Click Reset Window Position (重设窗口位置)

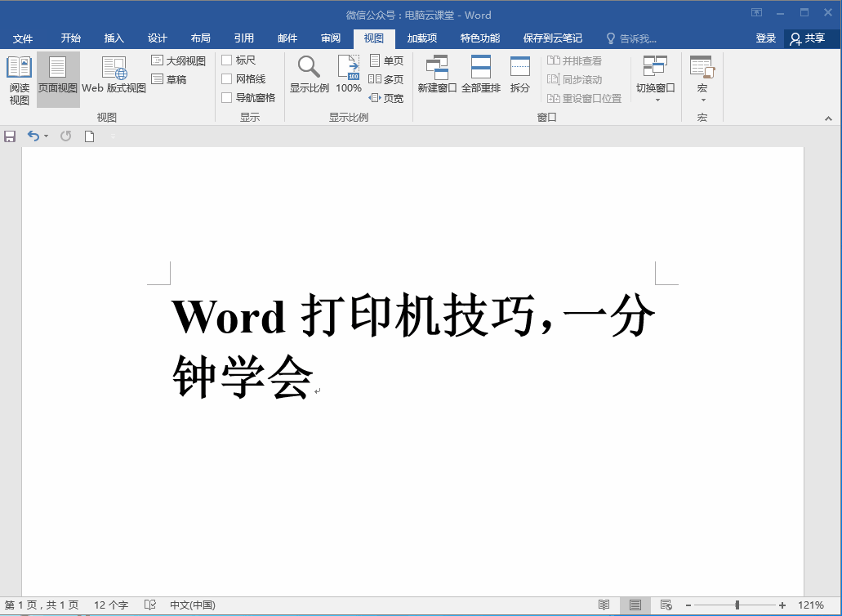(584, 98)
